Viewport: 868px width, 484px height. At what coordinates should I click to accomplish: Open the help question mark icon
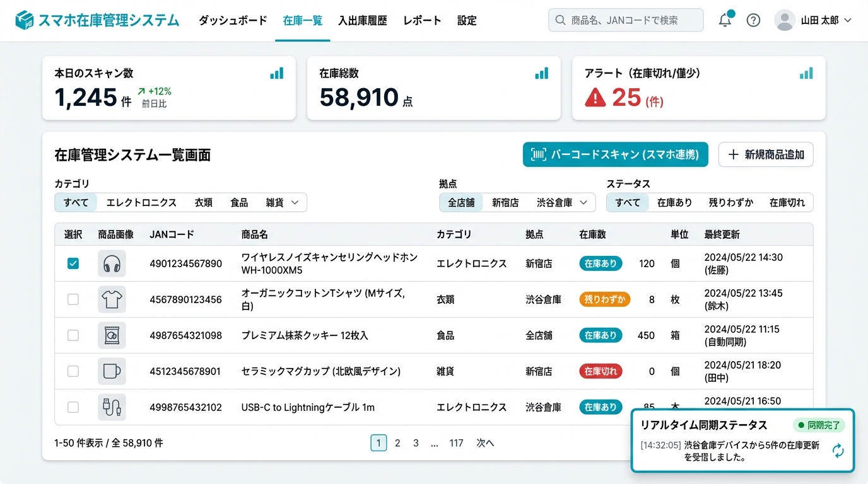coord(753,20)
